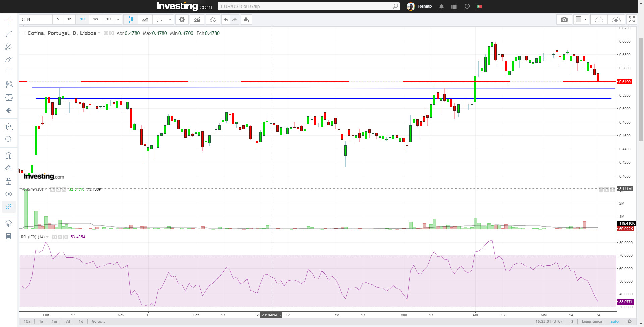Screen dimensions: 644x327
Task: Add an alert with bell-plus icon
Action: pos(246,19)
